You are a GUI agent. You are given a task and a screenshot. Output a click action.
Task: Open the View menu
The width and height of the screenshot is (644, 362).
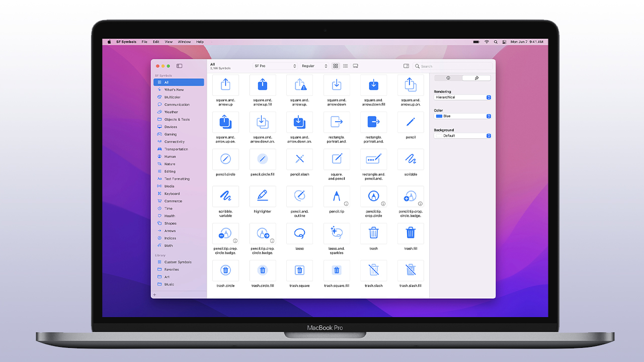(169, 42)
